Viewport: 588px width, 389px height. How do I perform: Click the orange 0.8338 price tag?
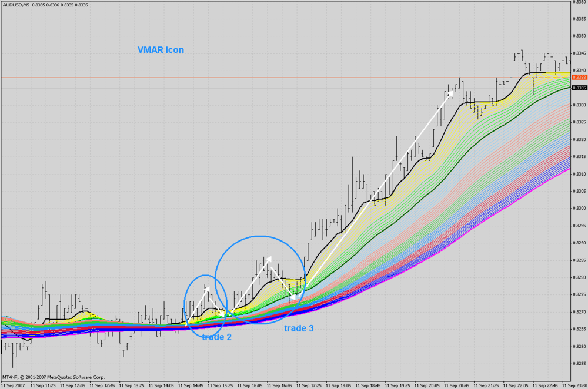coord(579,77)
